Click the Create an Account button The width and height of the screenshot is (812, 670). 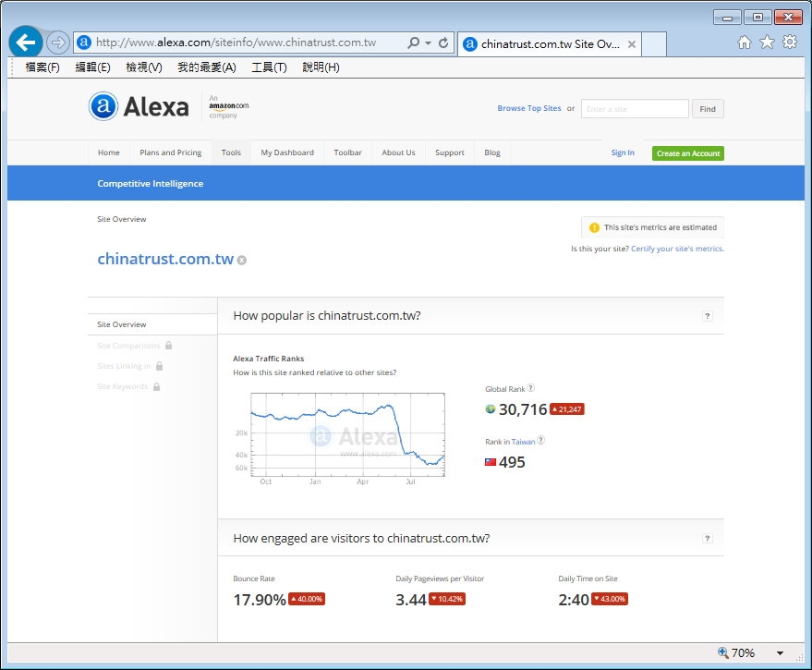[x=687, y=153]
